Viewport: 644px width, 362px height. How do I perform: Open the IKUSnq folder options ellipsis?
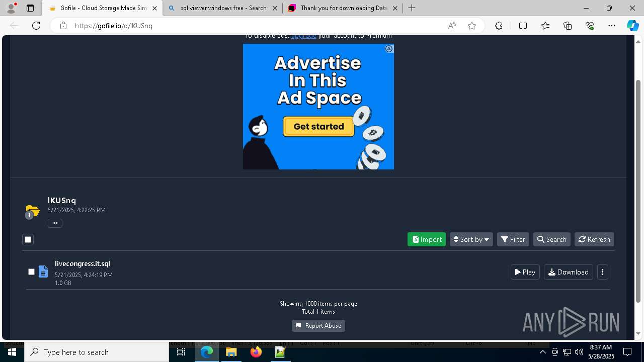55,223
